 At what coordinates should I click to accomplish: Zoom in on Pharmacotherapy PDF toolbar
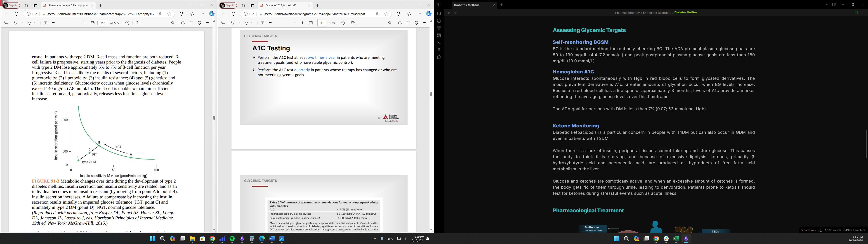click(84, 23)
